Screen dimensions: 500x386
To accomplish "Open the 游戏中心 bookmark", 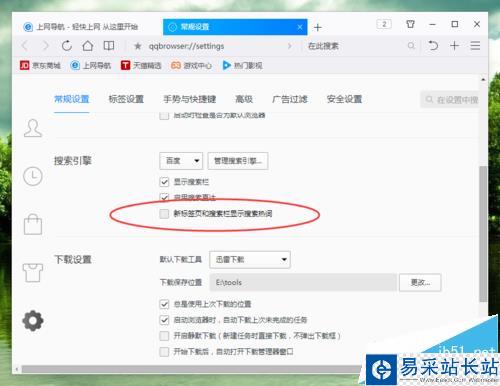I will (191, 65).
